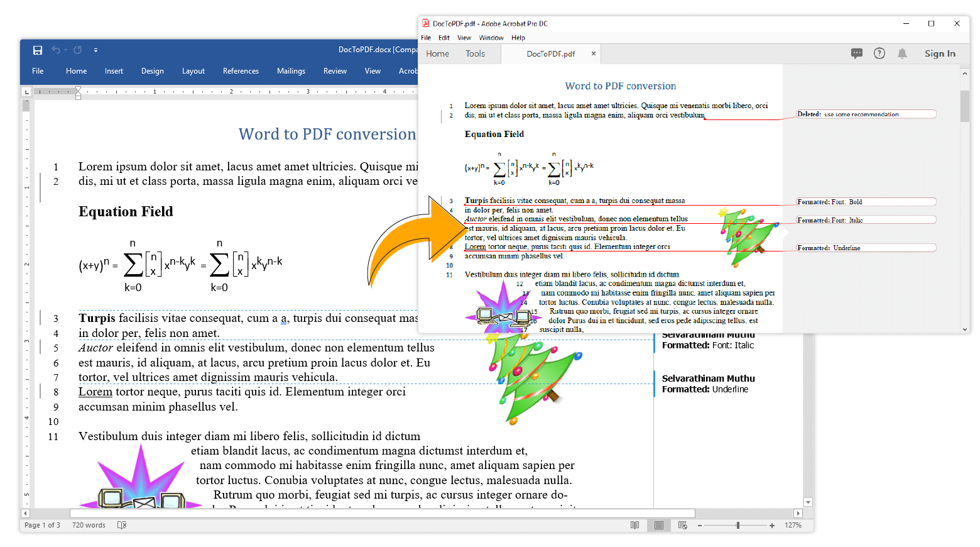Open the View ribbon tab in Word

click(373, 71)
